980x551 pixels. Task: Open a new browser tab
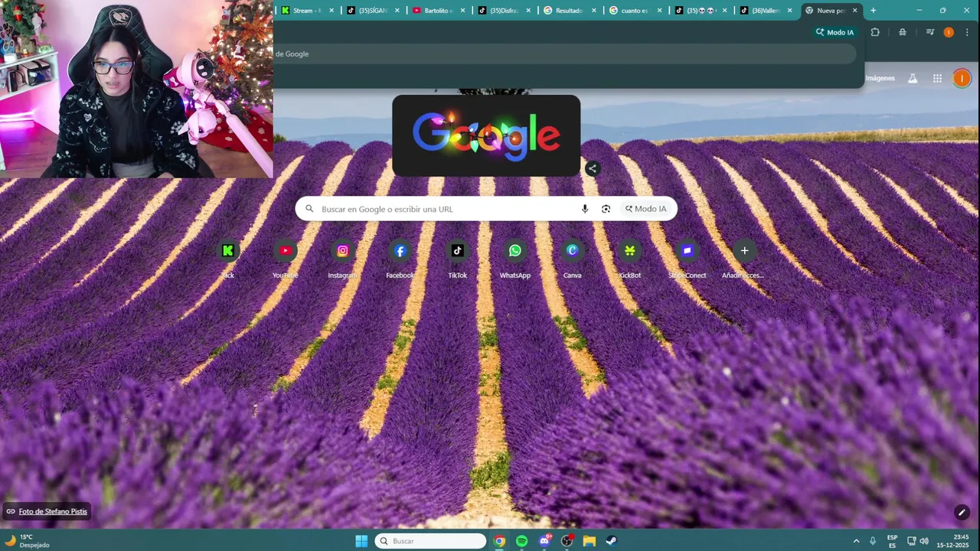click(x=873, y=11)
